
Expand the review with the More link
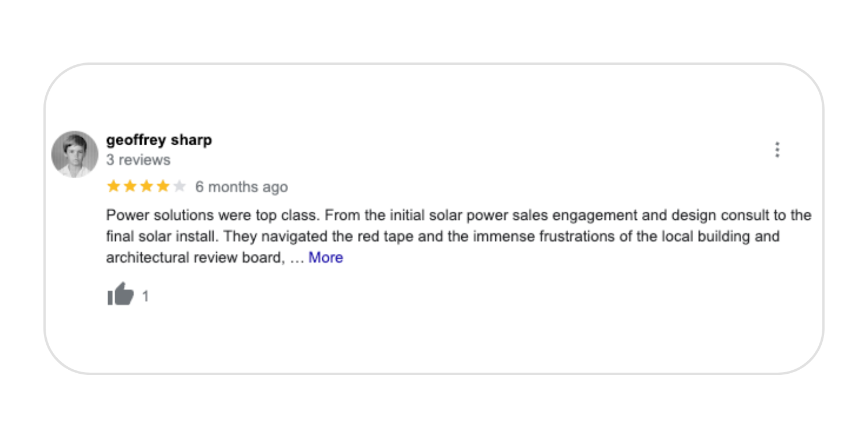326,258
